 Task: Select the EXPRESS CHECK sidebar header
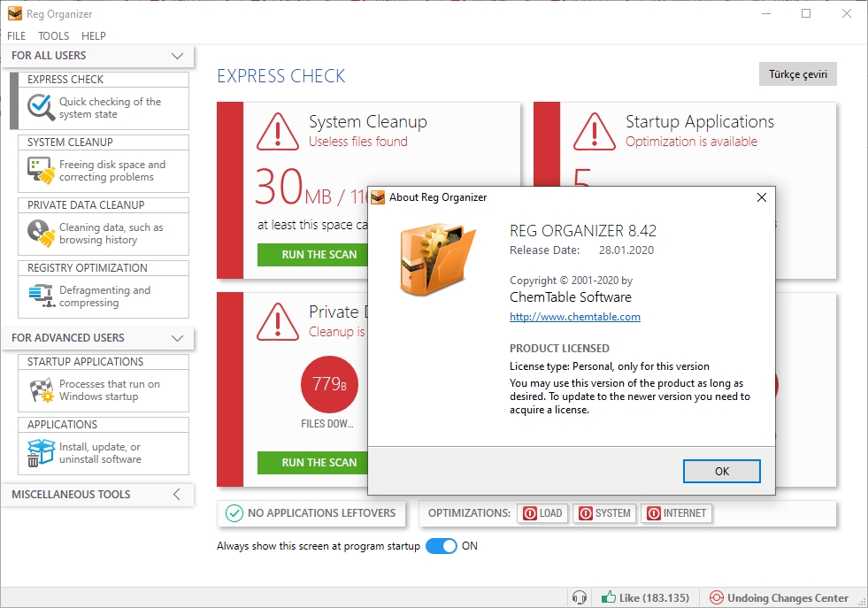(x=103, y=79)
